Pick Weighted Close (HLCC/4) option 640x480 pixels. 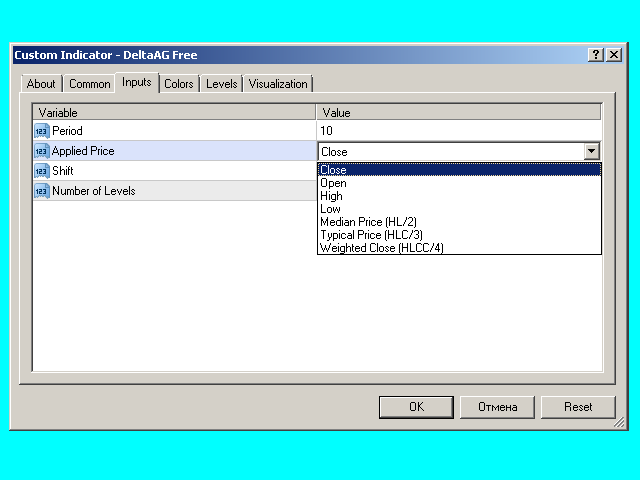(x=381, y=248)
